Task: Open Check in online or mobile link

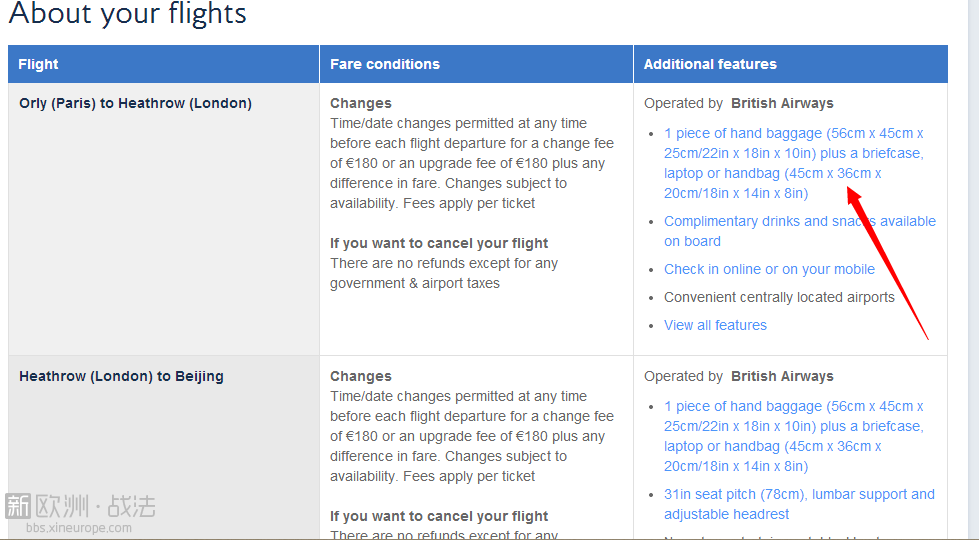Action: click(x=769, y=269)
